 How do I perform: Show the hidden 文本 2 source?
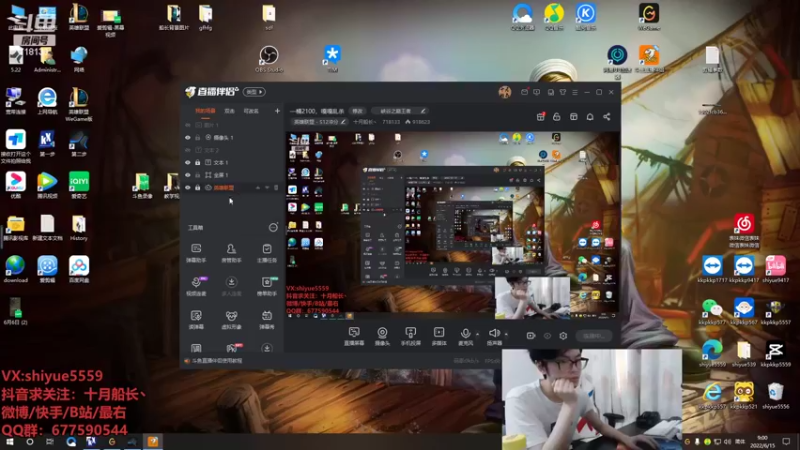188,151
